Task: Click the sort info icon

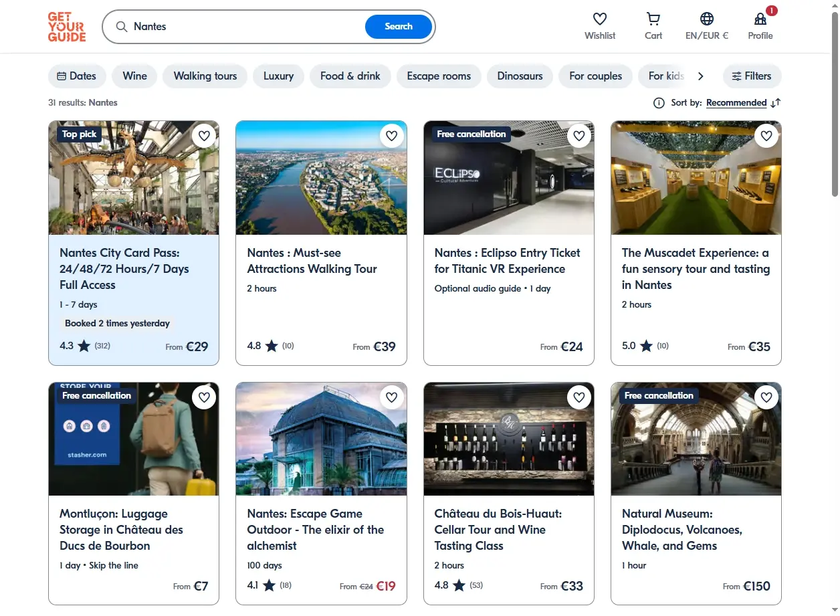Action: tap(659, 103)
